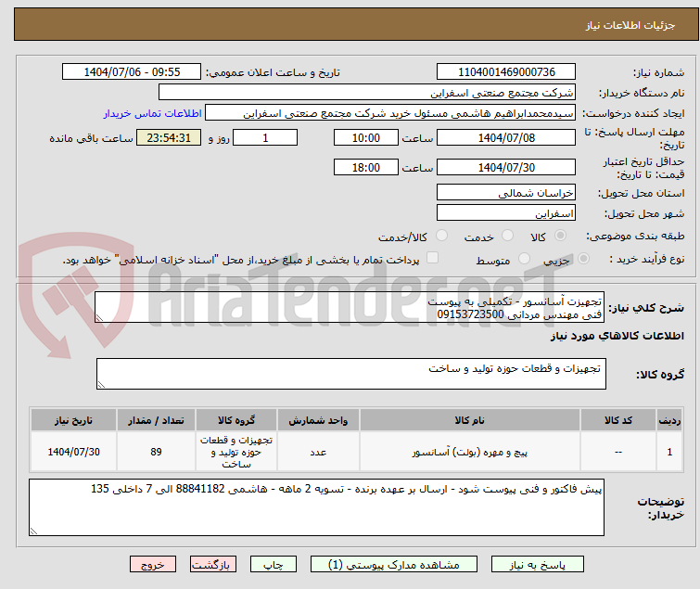Click the نام کالا column header
700x589 pixels.
(x=470, y=420)
